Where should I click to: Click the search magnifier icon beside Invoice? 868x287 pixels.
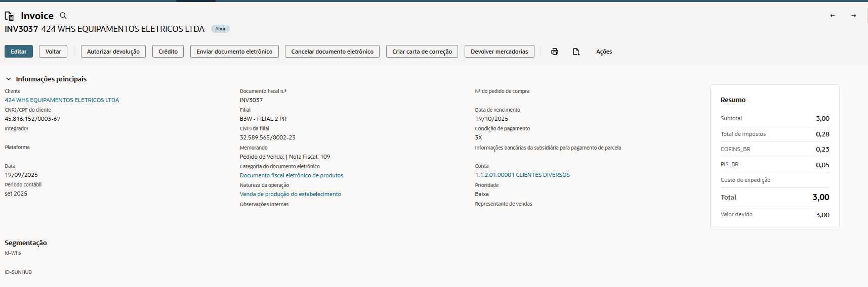tap(63, 16)
